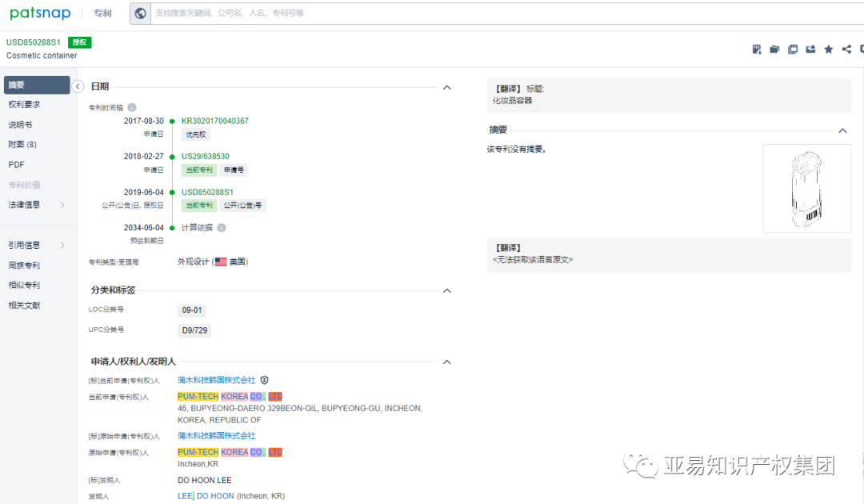Download the patent PDF via toolbar icon
This screenshot has height=504, width=864.
[757, 50]
